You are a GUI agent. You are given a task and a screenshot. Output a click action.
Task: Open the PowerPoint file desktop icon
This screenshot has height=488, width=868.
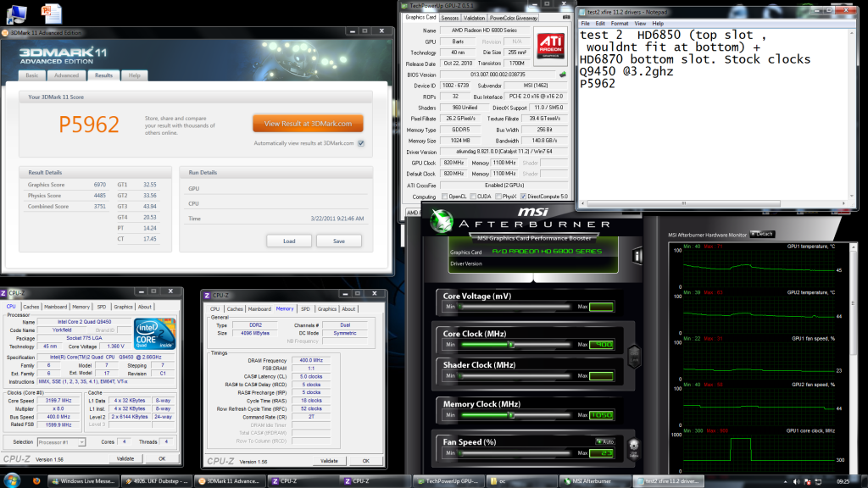point(51,14)
